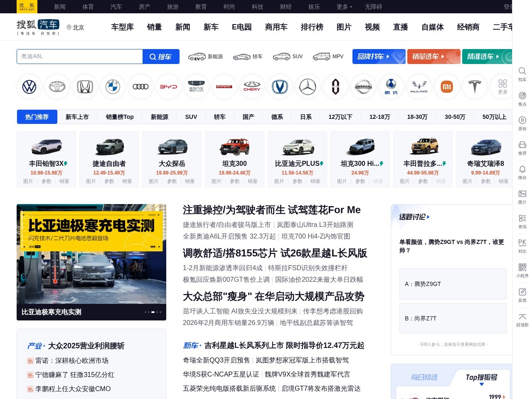This screenshot has width=532, height=399.
Task: Open the 排行榜 menu item
Action: tap(312, 27)
